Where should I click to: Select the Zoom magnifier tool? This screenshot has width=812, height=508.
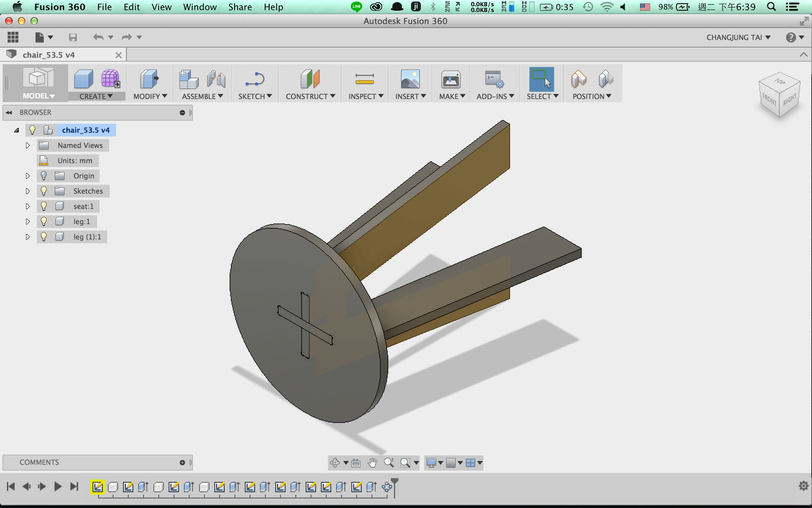pyautogui.click(x=389, y=463)
